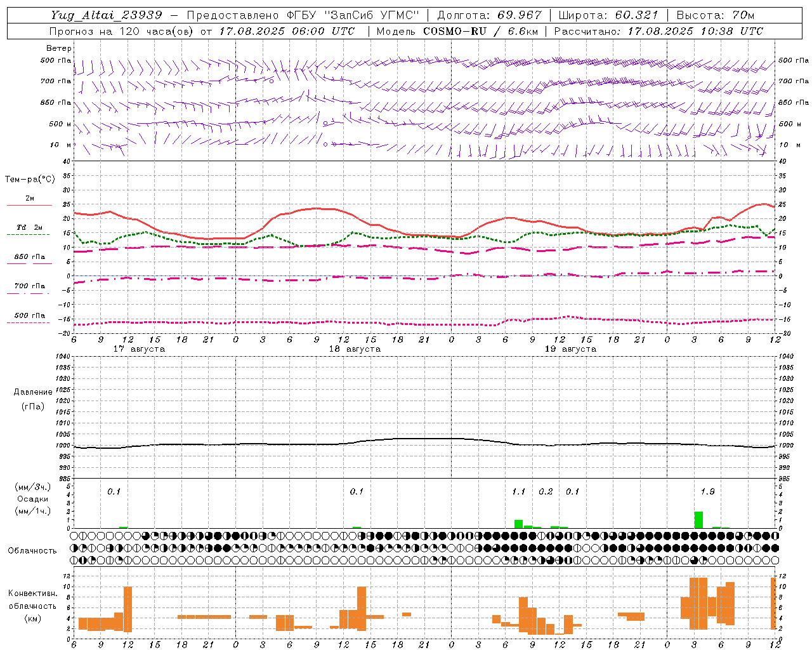Click the 850 гПа temperature legend label

[30, 257]
